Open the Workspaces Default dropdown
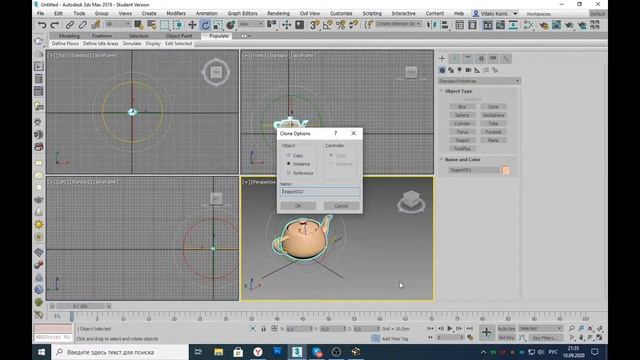640x360 pixels. (598, 14)
